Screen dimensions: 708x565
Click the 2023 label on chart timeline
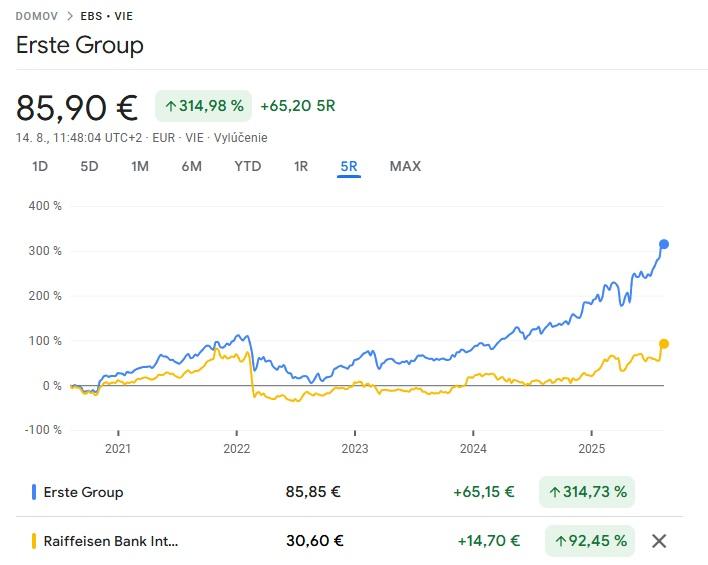pyautogui.click(x=355, y=448)
